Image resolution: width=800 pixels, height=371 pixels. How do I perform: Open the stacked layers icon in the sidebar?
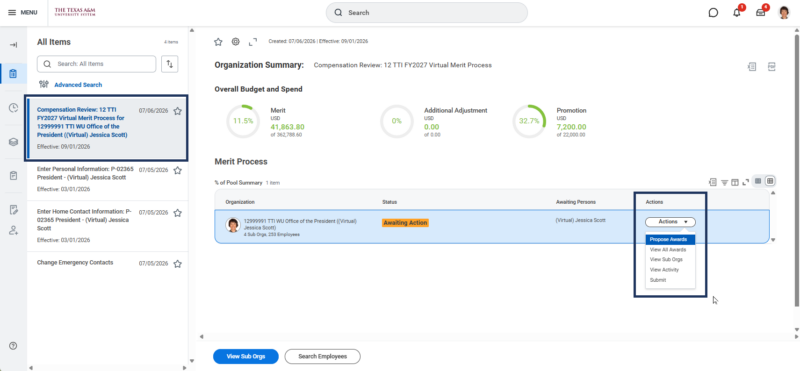[13, 142]
